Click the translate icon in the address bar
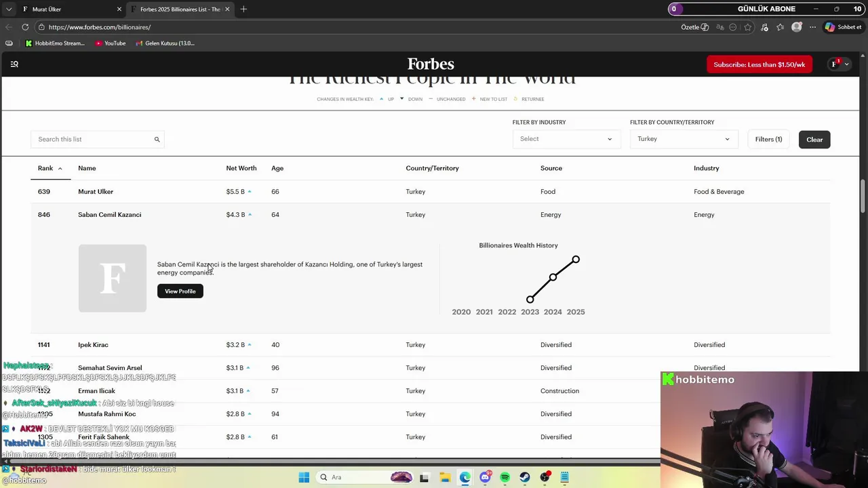 [x=720, y=27]
